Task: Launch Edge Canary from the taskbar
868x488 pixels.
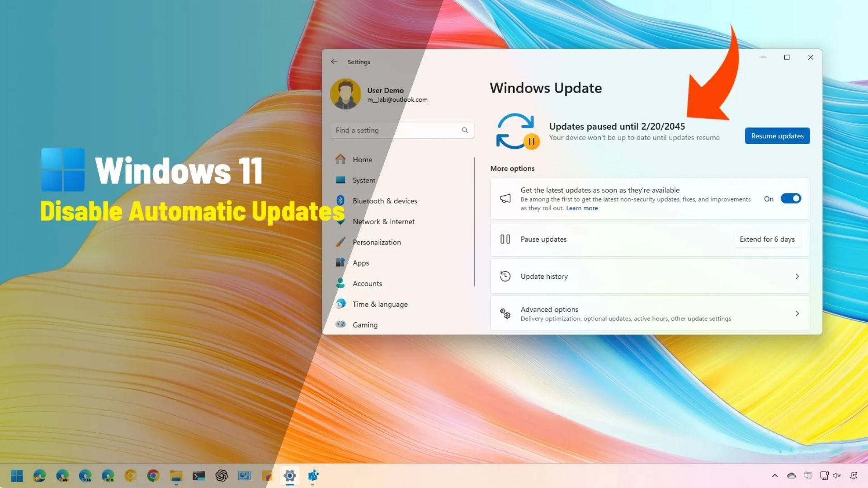Action: [62, 476]
